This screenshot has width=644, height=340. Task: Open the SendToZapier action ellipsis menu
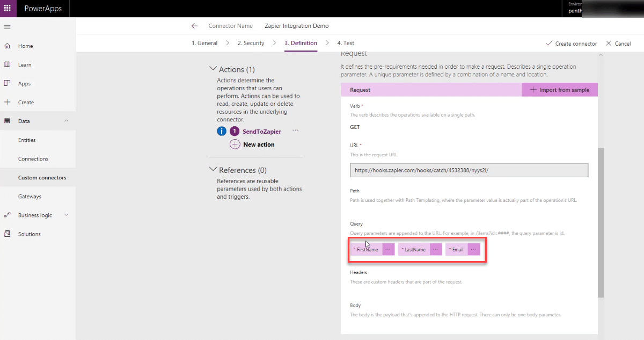click(x=295, y=131)
